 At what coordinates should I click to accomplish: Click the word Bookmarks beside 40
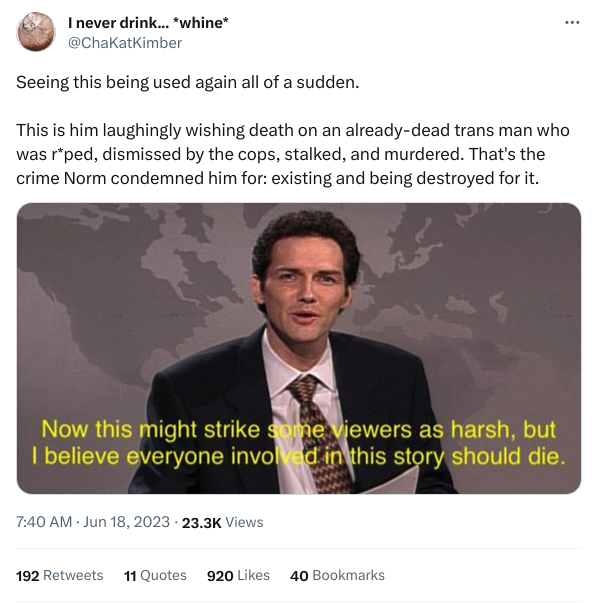(x=348, y=575)
